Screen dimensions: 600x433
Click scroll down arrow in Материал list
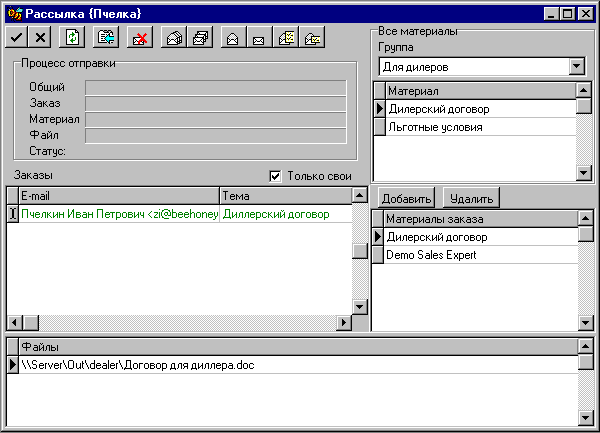[x=584, y=173]
